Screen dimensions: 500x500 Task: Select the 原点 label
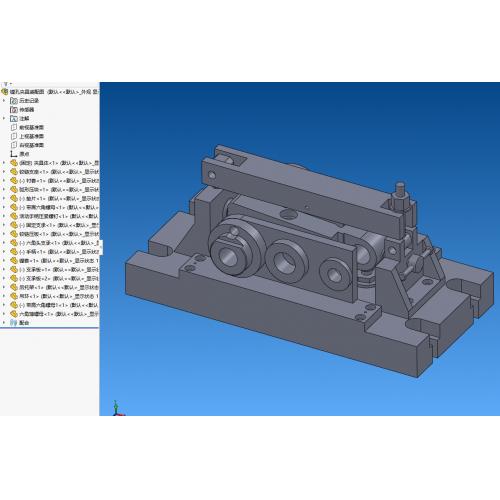point(24,154)
